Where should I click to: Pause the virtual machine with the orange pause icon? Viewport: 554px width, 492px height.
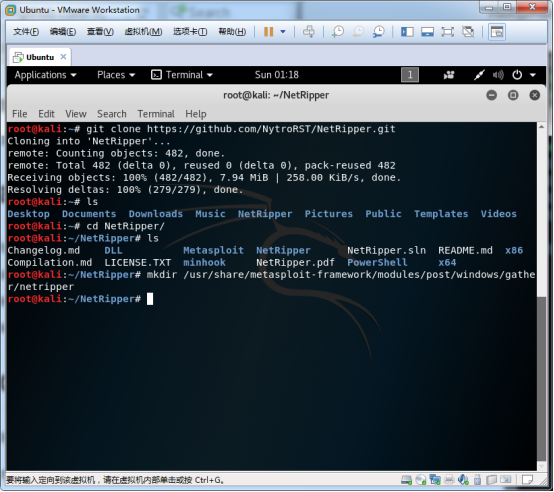[x=269, y=32]
